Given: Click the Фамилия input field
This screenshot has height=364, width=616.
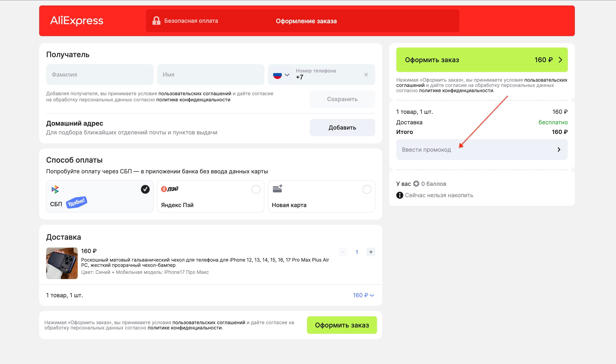Looking at the screenshot, I should pyautogui.click(x=100, y=75).
